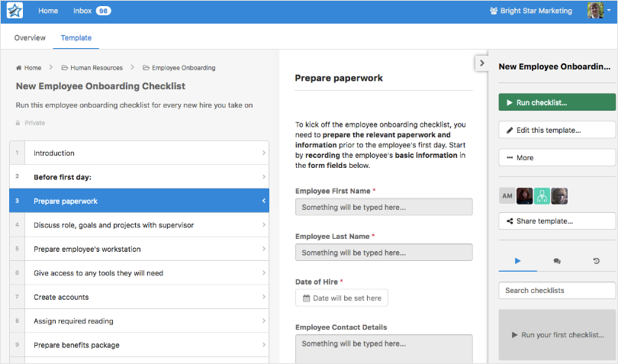The image size is (618, 364).
Task: Click the share icon on Share template
Action: click(x=510, y=221)
